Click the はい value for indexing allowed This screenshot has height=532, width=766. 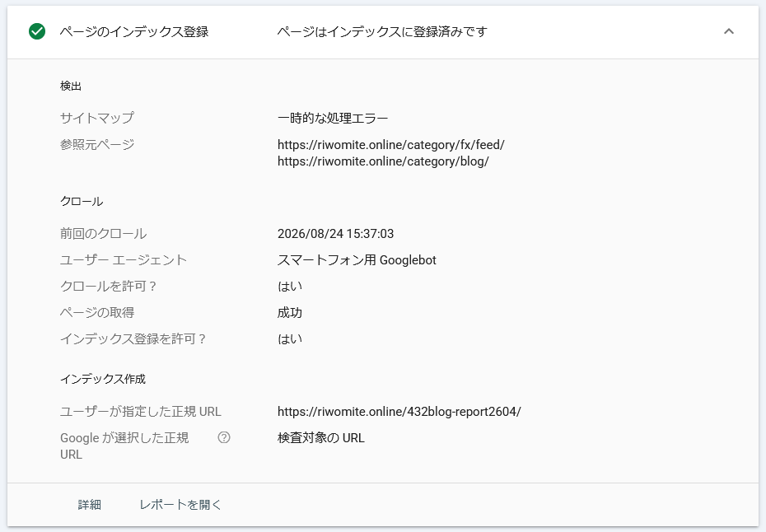click(x=290, y=339)
